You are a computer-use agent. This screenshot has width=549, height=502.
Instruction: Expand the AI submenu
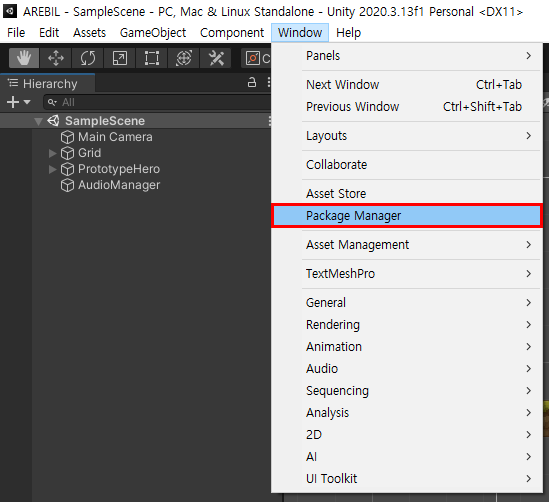(407, 456)
